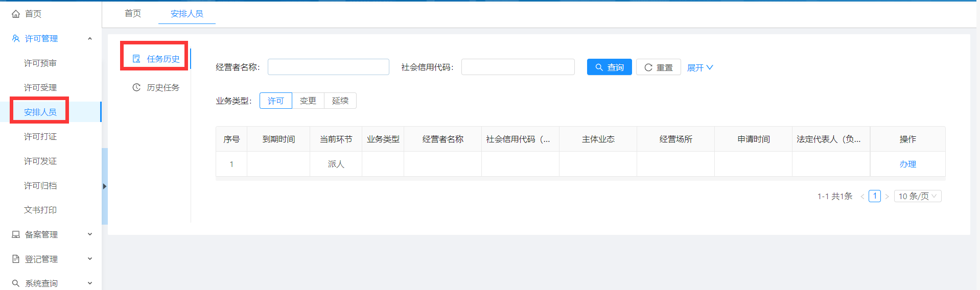Switch to the 首页 tab
Screen dimensions: 980x290
(133, 13)
